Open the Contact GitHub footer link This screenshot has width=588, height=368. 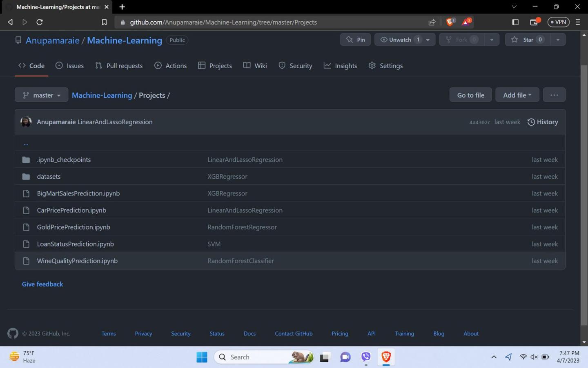pyautogui.click(x=294, y=334)
